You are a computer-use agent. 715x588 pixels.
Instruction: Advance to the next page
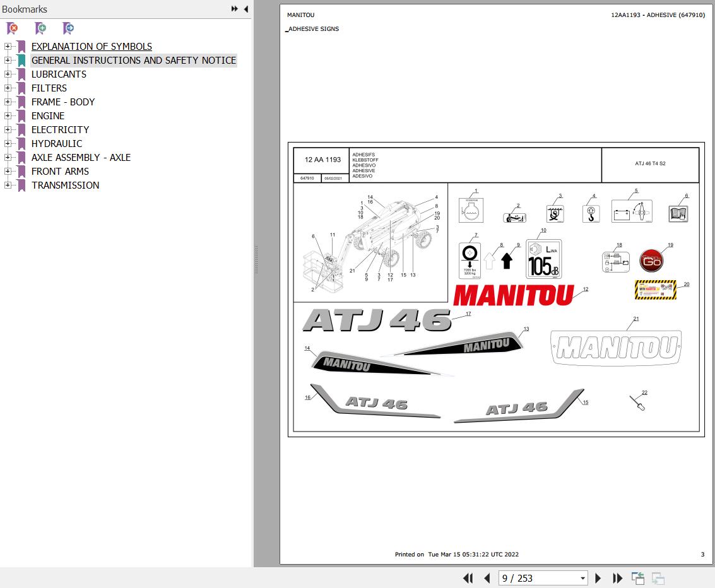598,578
